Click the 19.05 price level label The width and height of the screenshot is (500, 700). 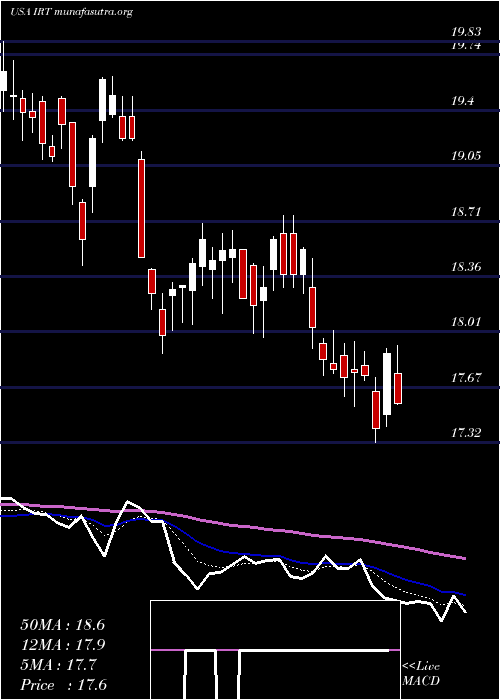pyautogui.click(x=466, y=156)
